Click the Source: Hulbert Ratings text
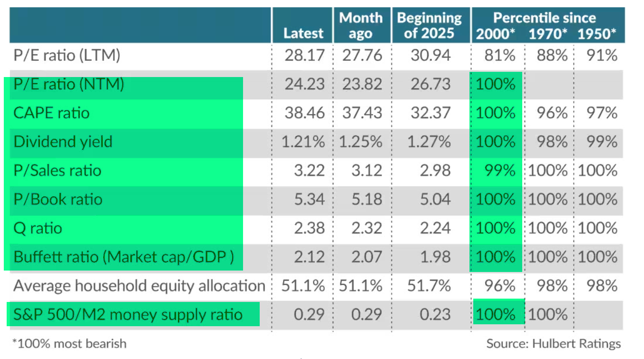Image resolution: width=644 pixels, height=359 pixels. [x=553, y=343]
